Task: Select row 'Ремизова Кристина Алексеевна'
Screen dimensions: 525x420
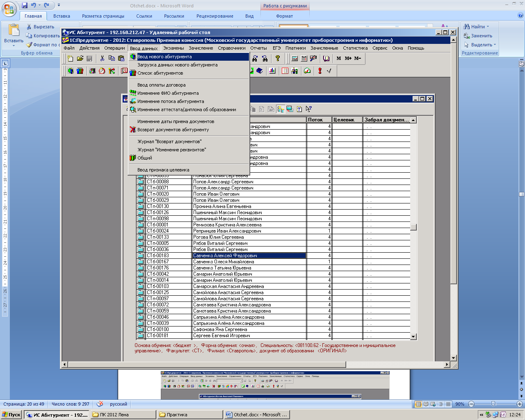Action: tap(273, 225)
